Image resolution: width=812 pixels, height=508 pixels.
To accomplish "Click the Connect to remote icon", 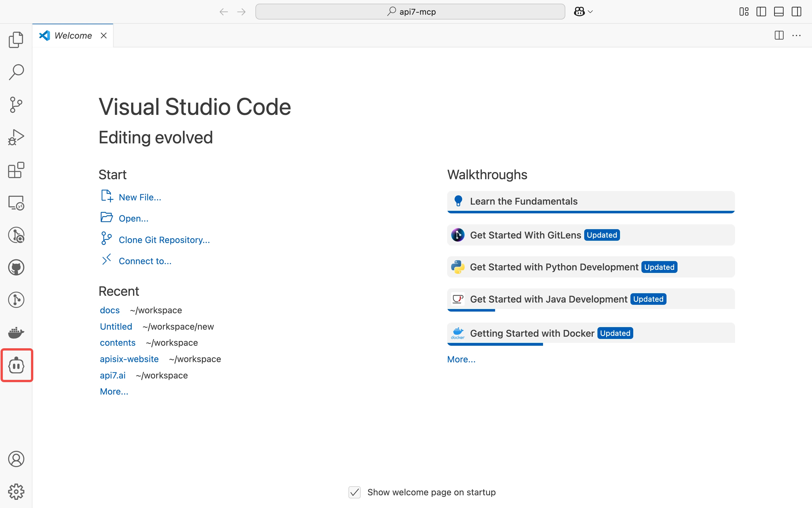I will pos(106,259).
